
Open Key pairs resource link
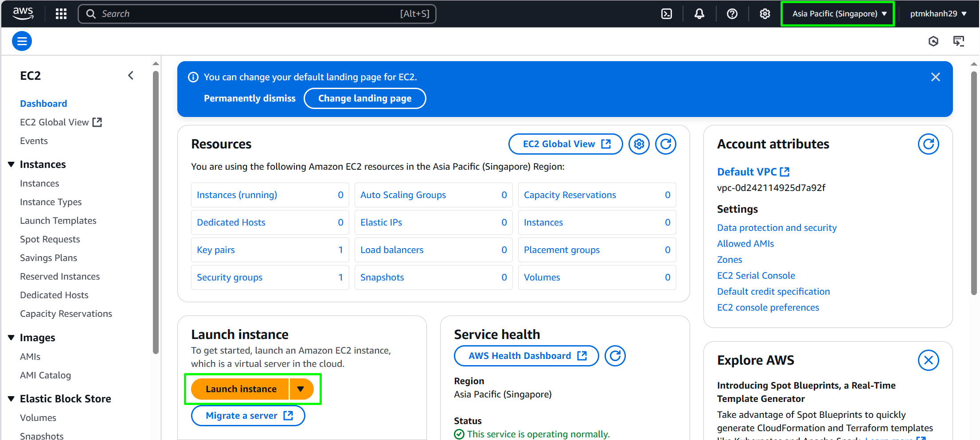[x=216, y=250]
